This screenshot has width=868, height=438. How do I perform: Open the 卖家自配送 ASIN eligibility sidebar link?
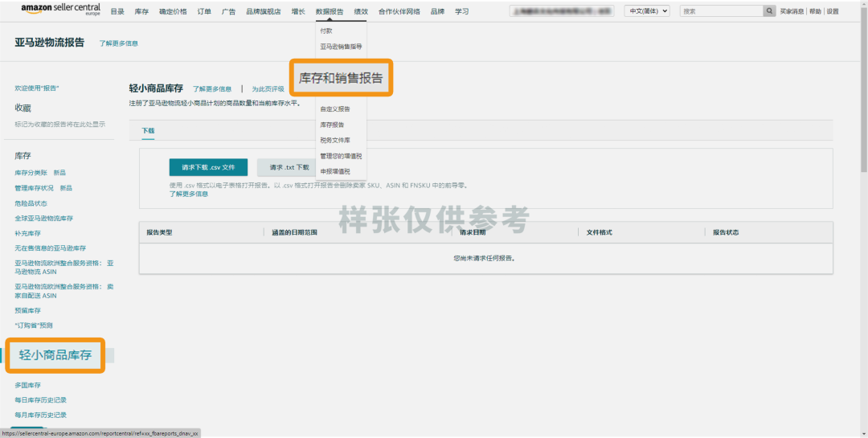click(x=64, y=291)
